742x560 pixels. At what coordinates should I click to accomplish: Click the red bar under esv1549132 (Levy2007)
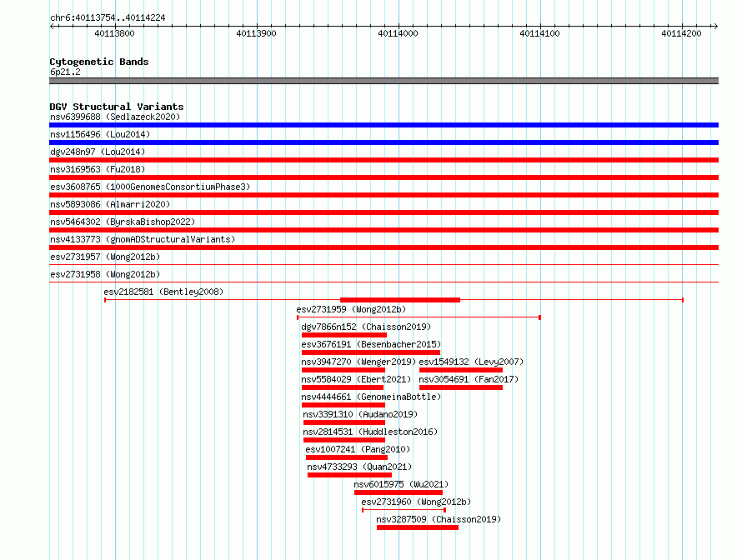point(461,370)
